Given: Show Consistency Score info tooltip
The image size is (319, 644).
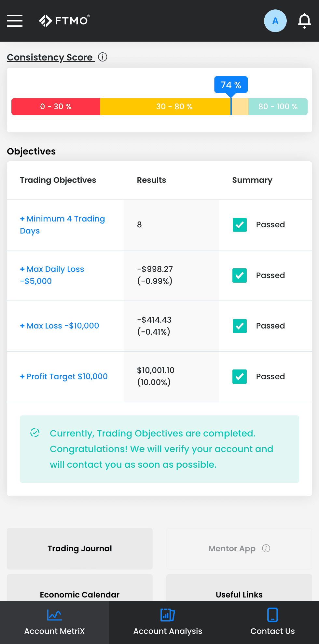Looking at the screenshot, I should point(103,57).
